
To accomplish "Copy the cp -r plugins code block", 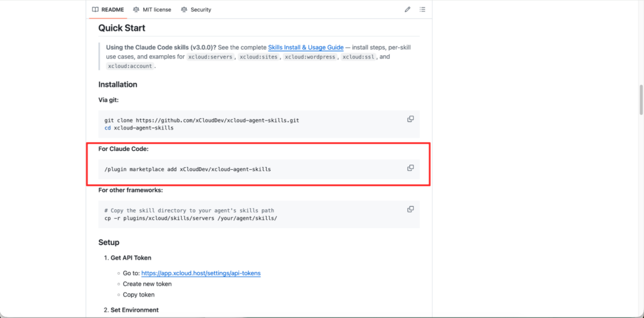I will coord(410,209).
